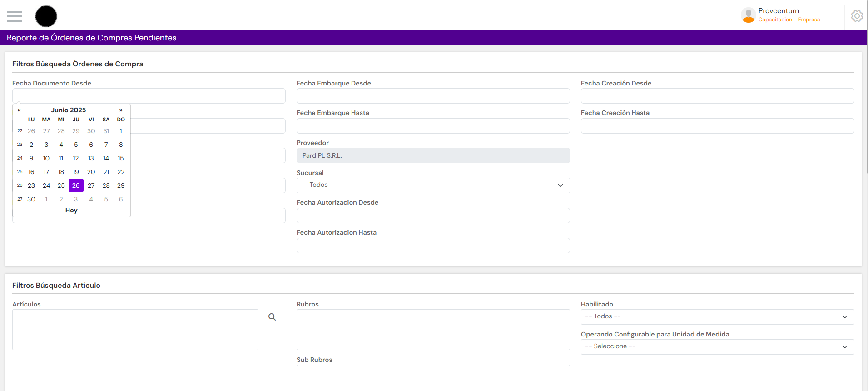Select June 24 in the calendar
This screenshot has width=868, height=391.
tap(46, 185)
